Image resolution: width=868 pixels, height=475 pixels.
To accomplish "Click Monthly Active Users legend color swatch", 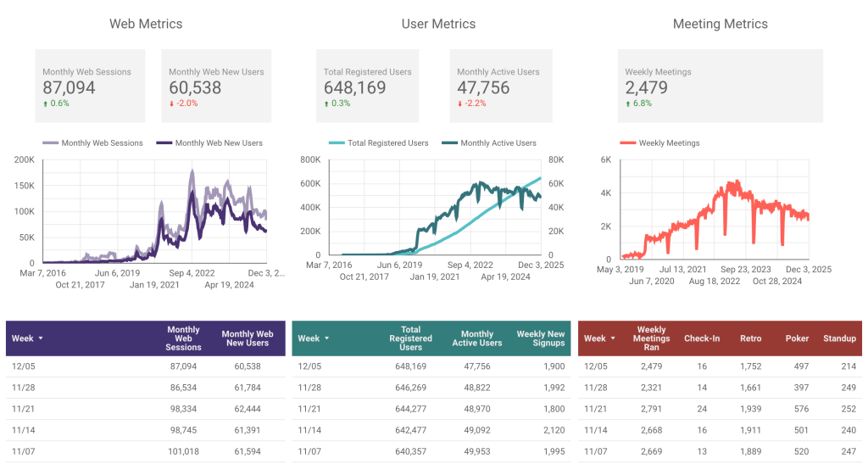I will [x=449, y=143].
